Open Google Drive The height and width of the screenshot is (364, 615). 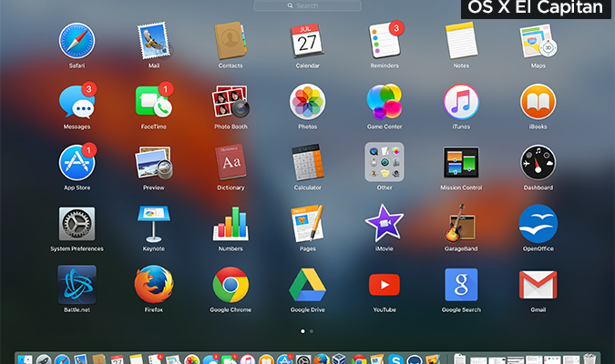[308, 285]
